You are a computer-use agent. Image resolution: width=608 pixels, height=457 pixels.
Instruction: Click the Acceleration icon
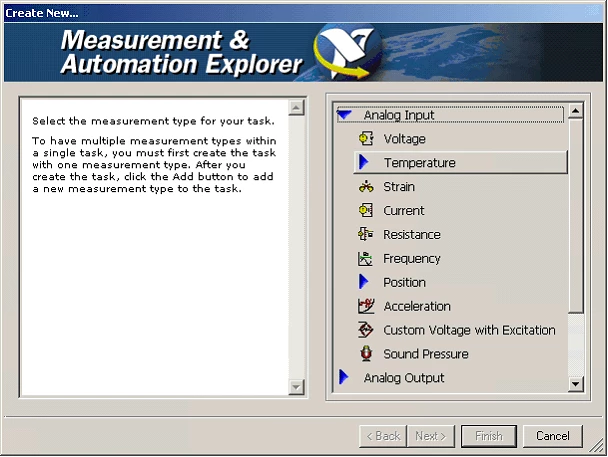[365, 307]
